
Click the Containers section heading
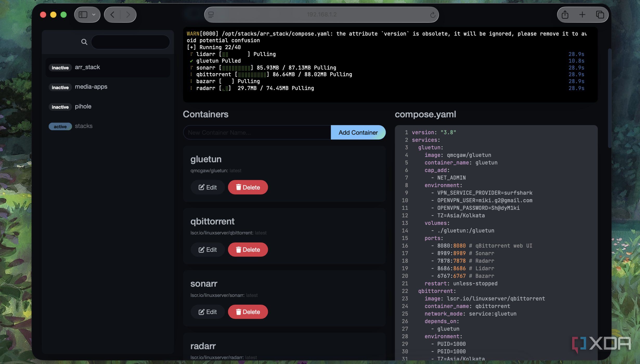coord(205,114)
